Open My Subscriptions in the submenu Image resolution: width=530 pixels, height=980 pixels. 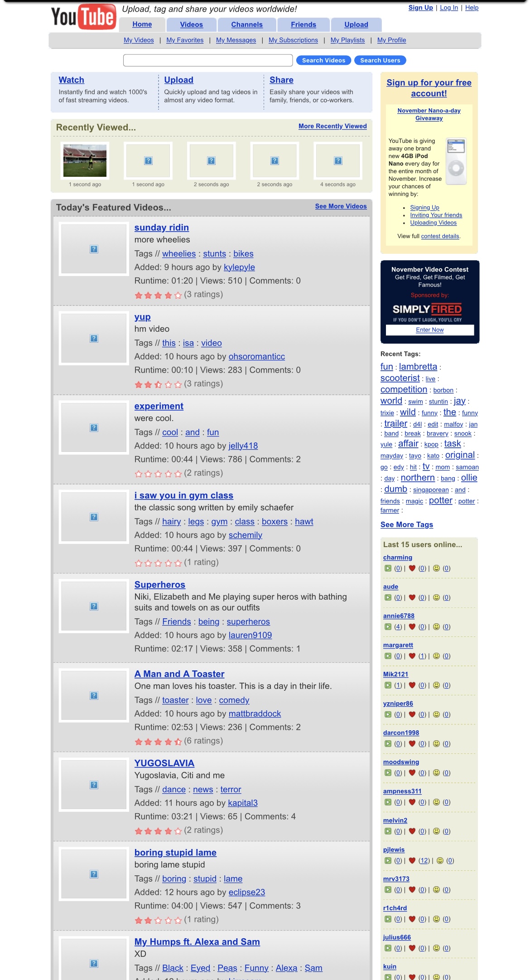pyautogui.click(x=293, y=40)
